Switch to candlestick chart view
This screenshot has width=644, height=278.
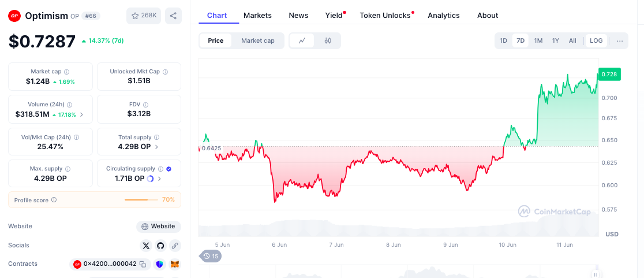327,40
